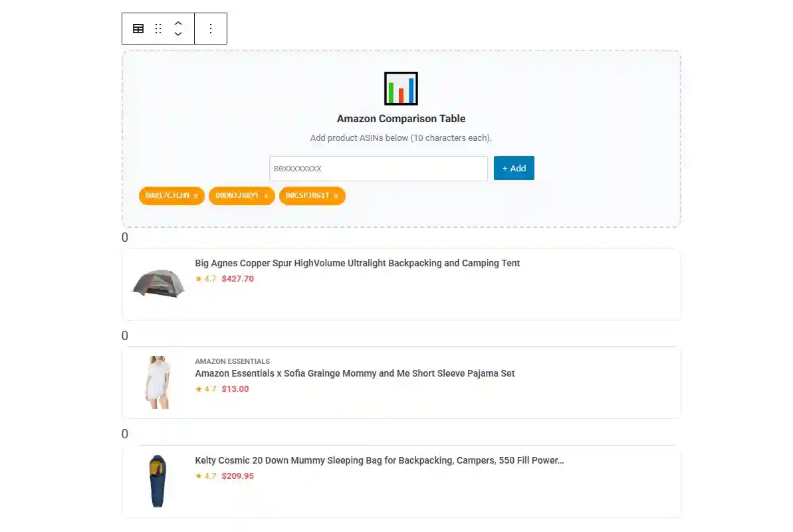The width and height of the screenshot is (793, 532).
Task: Open the Big Agnes Copper Spur tent title
Action: tap(357, 263)
